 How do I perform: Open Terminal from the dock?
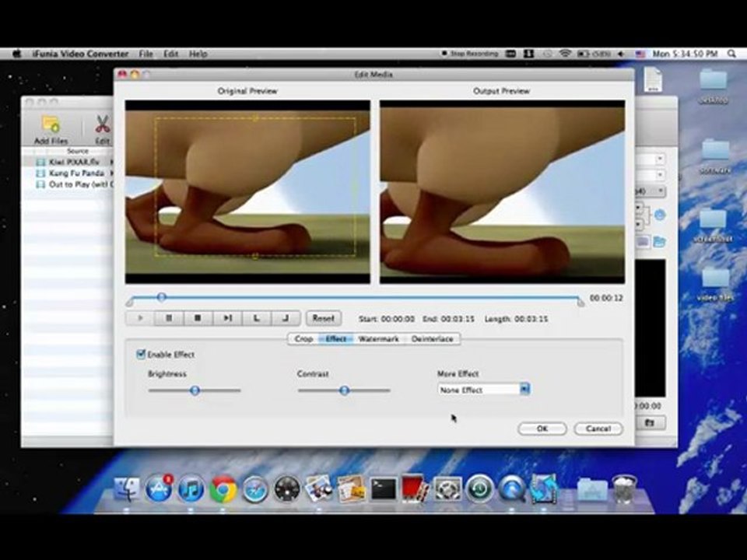[x=384, y=489]
